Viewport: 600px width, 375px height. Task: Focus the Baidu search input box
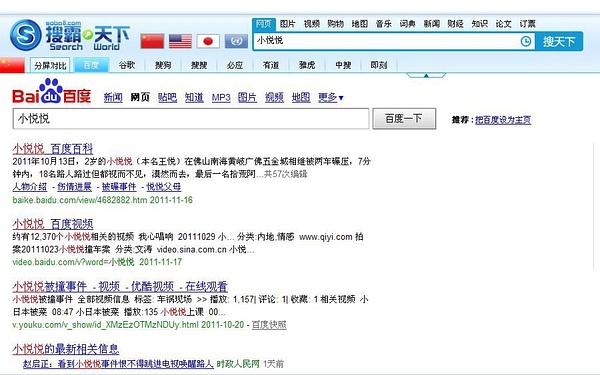coord(191,119)
